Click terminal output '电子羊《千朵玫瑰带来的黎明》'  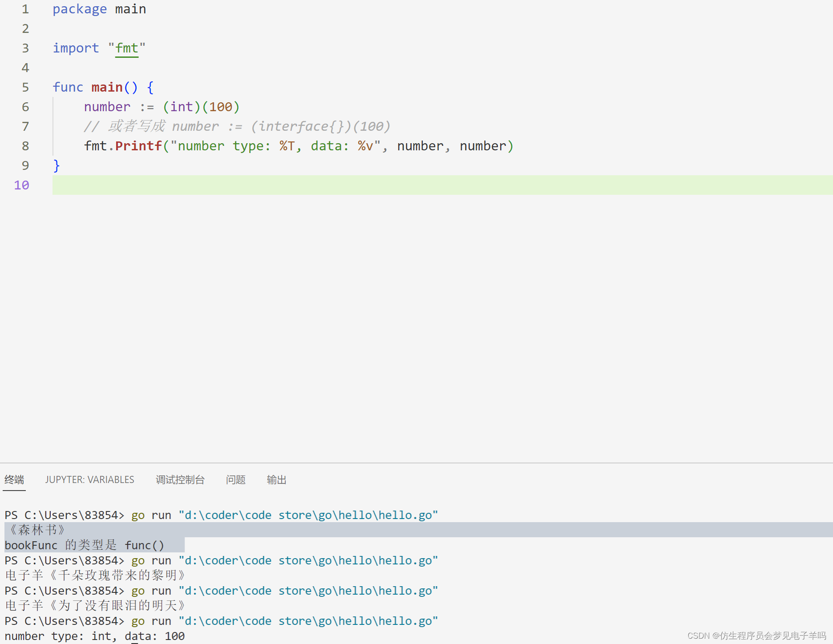tap(95, 575)
